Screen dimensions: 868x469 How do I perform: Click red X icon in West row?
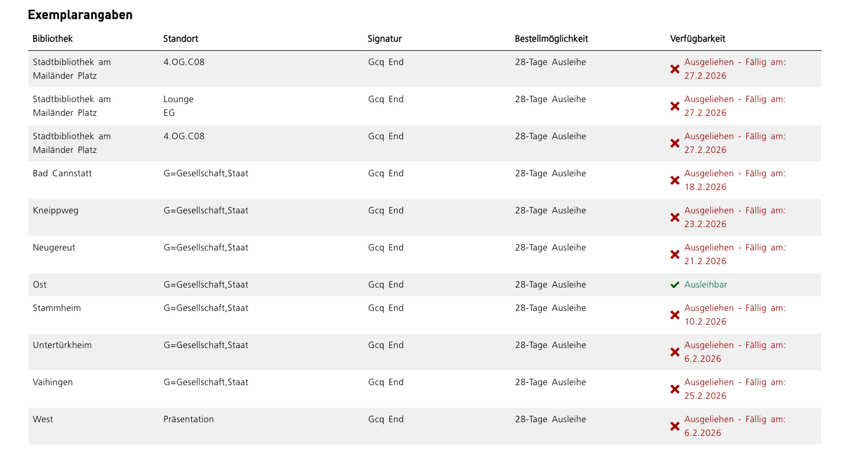[674, 426]
